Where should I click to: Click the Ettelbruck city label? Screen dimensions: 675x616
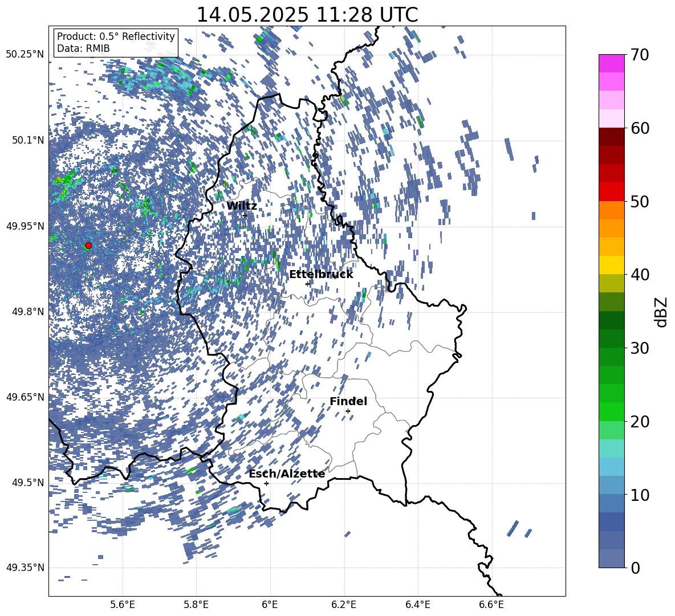[321, 275]
